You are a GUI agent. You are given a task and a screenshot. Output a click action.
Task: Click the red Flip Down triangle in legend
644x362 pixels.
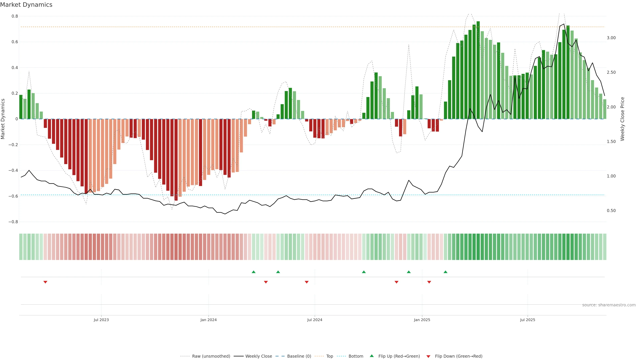click(428, 356)
